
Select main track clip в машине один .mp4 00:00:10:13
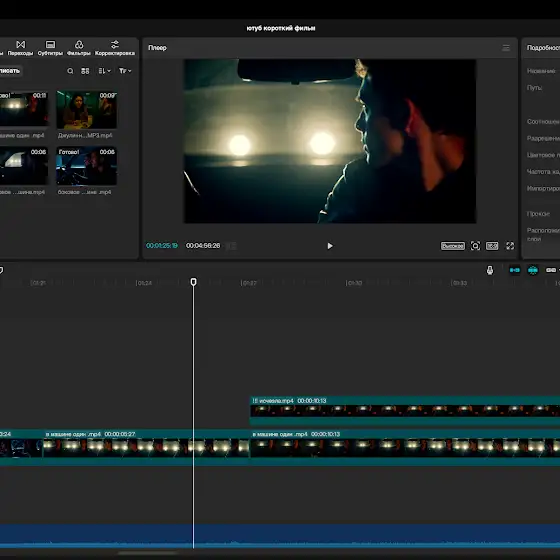point(405,447)
